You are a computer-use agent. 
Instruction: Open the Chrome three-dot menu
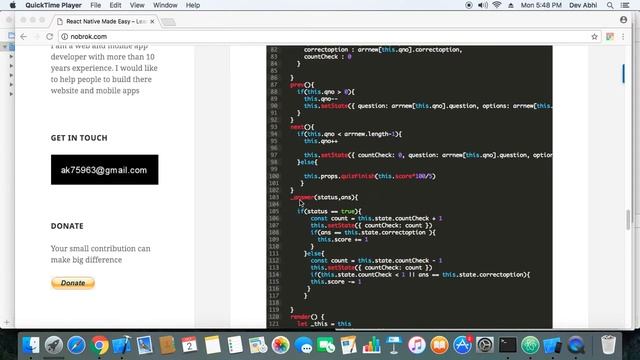pyautogui.click(x=623, y=36)
